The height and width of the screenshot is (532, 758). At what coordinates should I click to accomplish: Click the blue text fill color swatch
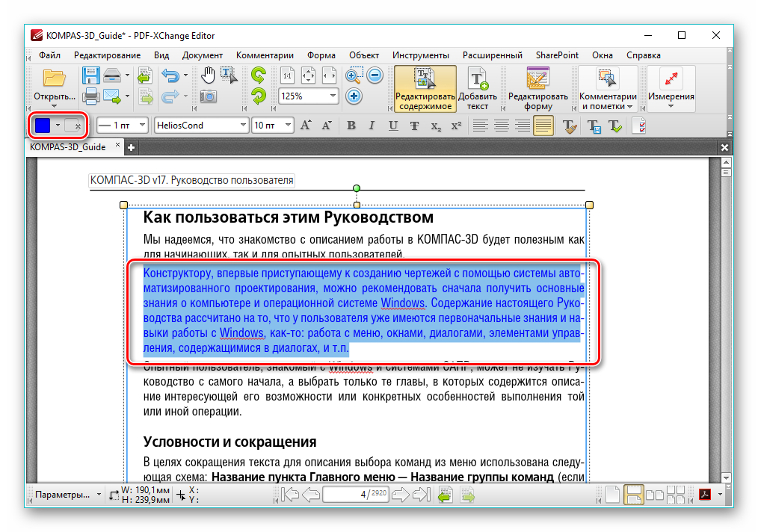43,126
